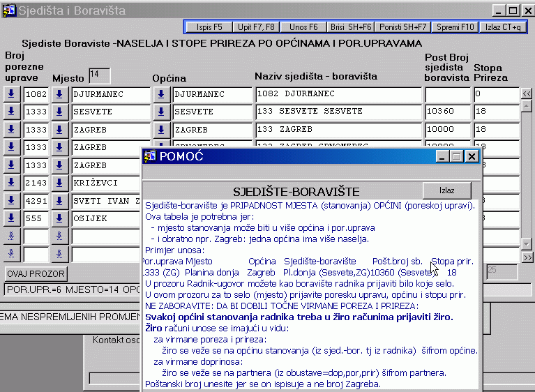Click the Sjedišta i Boravišta window icon
Image resolution: width=535 pixels, height=392 pixels.
9,10
